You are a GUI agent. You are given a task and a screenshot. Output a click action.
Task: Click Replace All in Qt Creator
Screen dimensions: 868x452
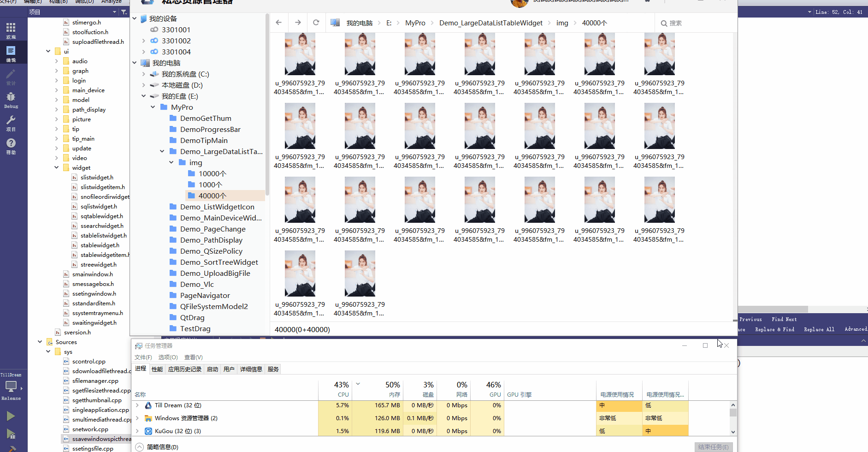pyautogui.click(x=819, y=329)
